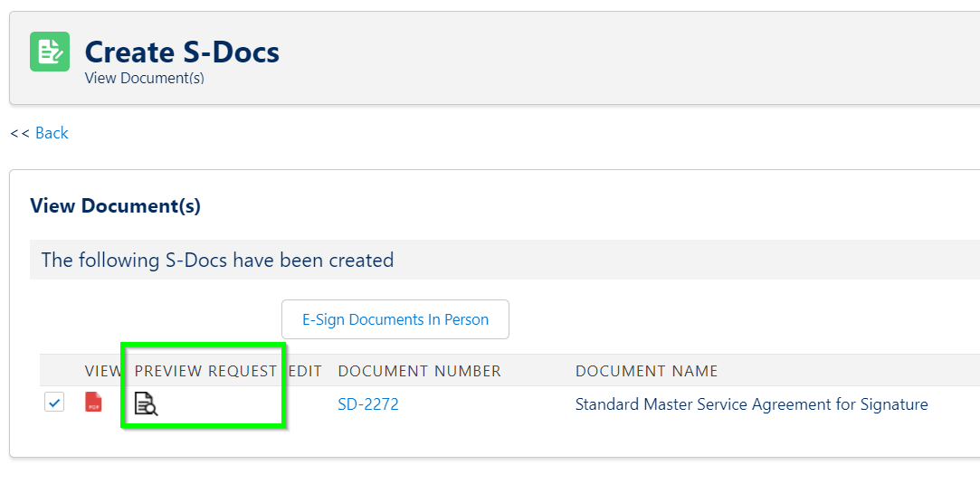Go back using the Back link
The width and height of the screenshot is (980, 484).
[x=52, y=133]
